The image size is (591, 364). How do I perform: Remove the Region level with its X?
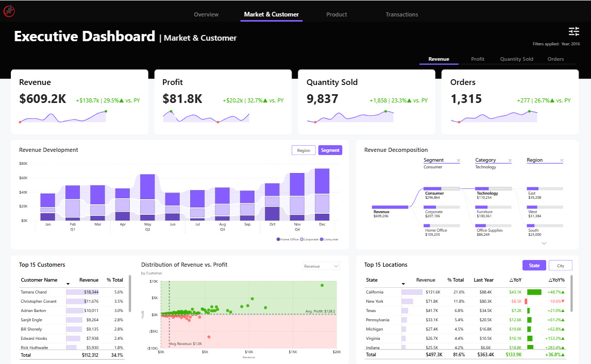tap(561, 161)
